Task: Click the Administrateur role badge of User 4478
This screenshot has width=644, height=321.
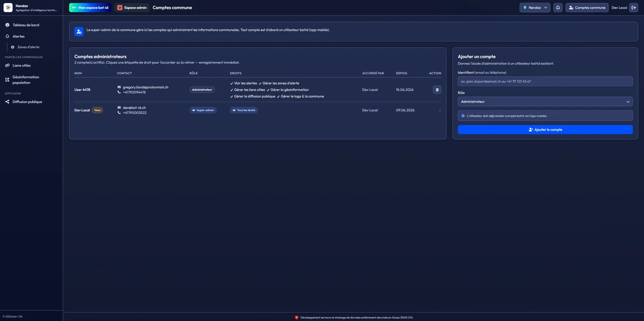Action: coord(202,90)
